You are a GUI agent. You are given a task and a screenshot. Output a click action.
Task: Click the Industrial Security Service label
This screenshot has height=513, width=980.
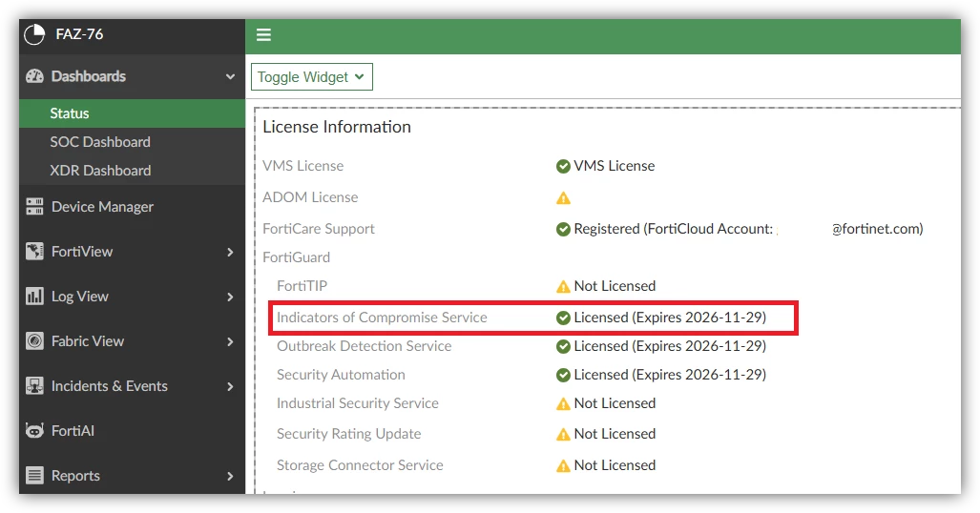[x=358, y=403]
